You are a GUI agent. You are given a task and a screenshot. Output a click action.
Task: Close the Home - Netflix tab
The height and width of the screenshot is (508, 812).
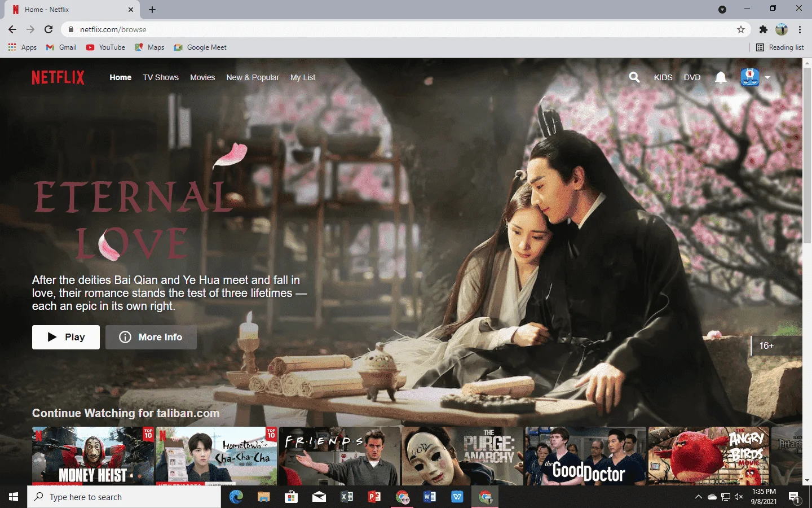click(x=131, y=10)
